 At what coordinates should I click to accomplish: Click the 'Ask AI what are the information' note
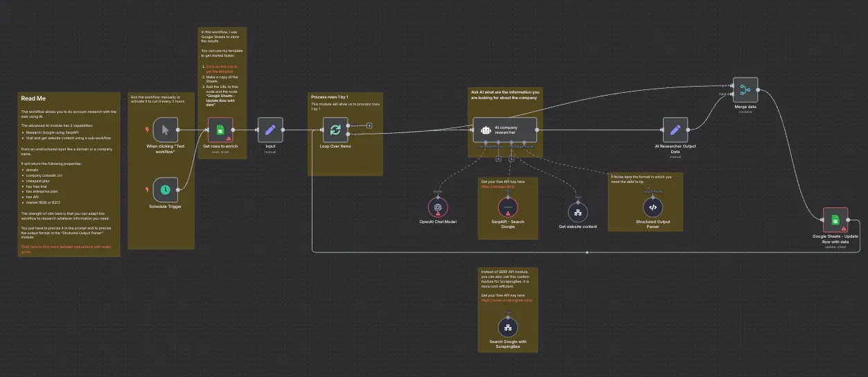pyautogui.click(x=505, y=94)
